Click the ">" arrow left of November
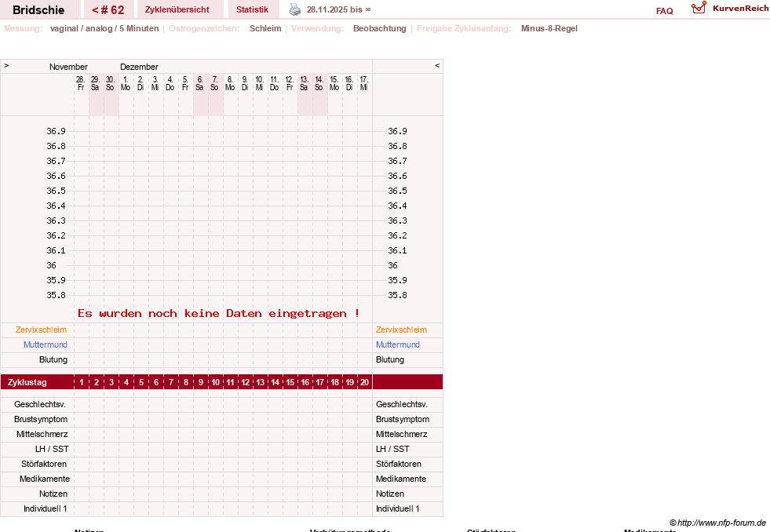The height and width of the screenshot is (532, 770). tap(6, 66)
